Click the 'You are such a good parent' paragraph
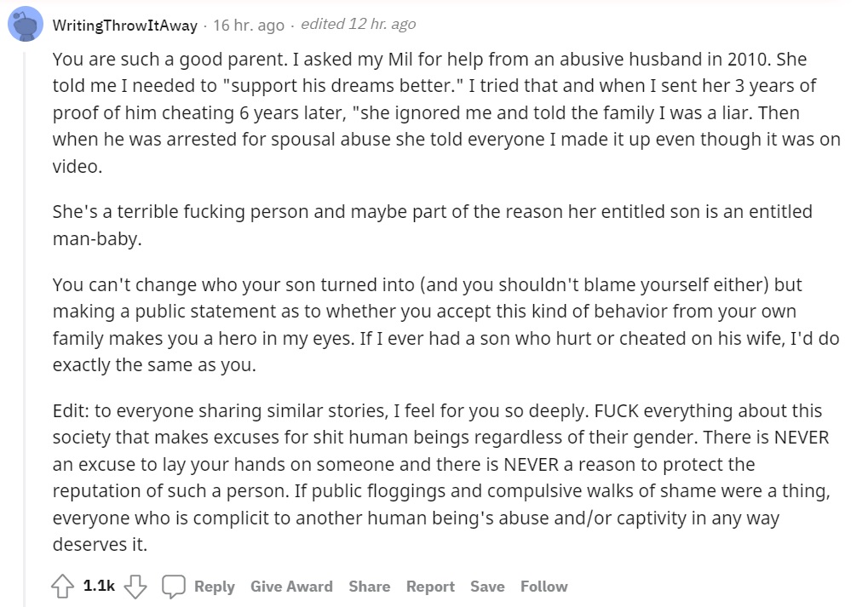 (x=446, y=112)
